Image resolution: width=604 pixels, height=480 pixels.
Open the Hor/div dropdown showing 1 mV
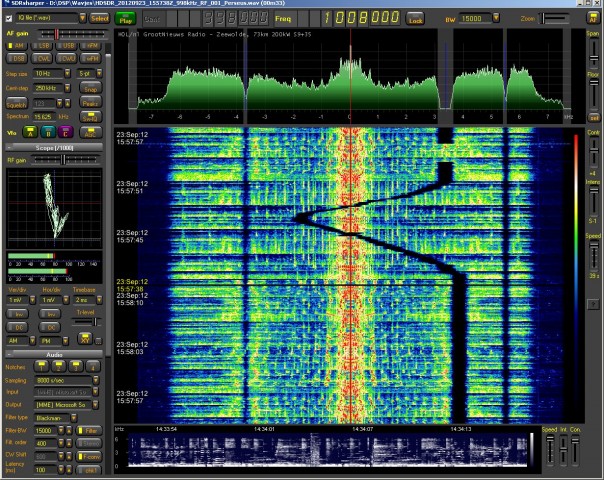pos(66,300)
